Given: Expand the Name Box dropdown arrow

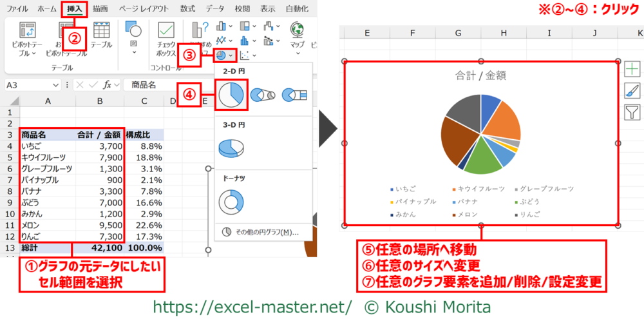Looking at the screenshot, I should point(57,84).
